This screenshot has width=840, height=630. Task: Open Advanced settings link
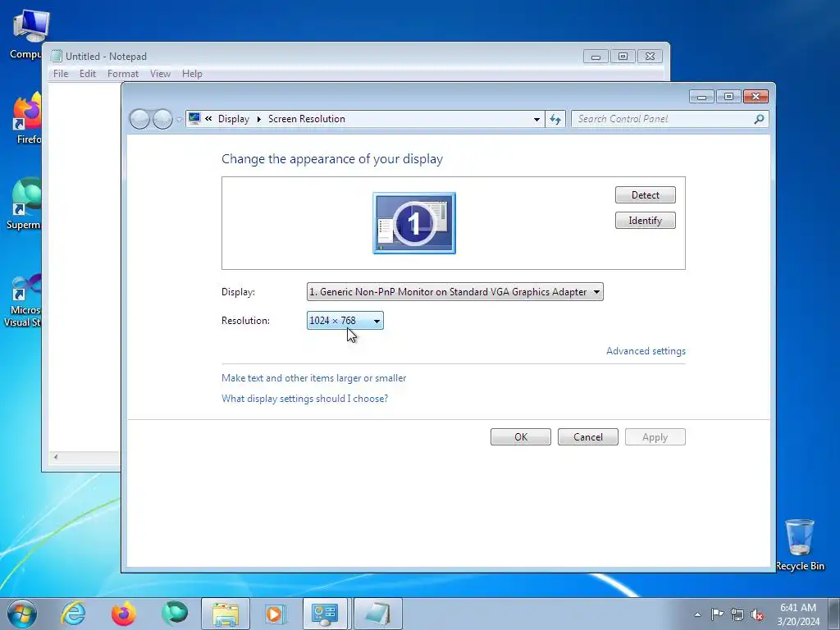646,351
